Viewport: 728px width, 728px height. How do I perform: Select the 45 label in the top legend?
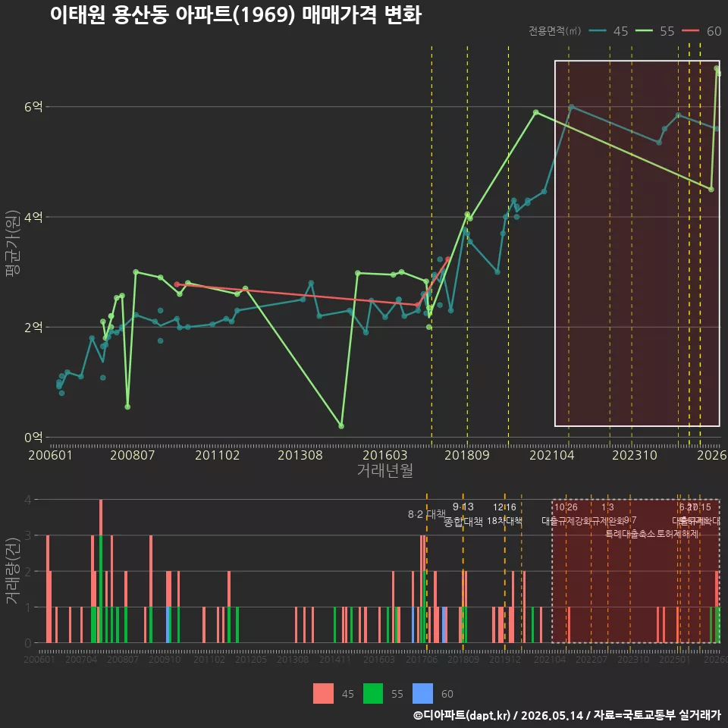[621, 31]
